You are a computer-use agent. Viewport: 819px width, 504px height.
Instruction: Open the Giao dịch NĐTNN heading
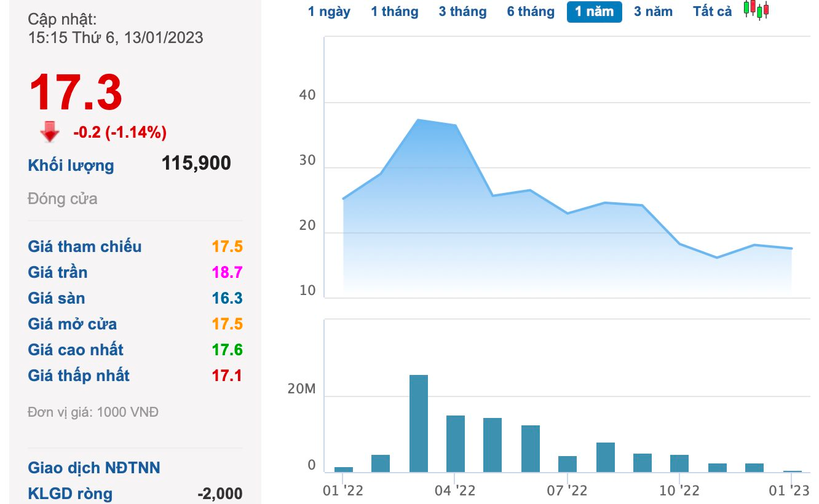click(94, 468)
